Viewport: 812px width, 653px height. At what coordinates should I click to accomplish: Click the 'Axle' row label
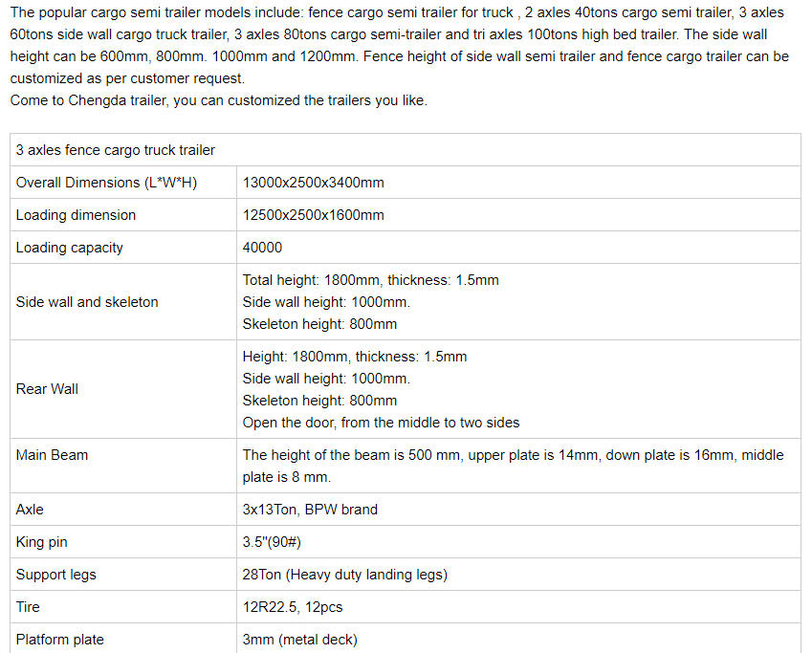[x=30, y=510]
